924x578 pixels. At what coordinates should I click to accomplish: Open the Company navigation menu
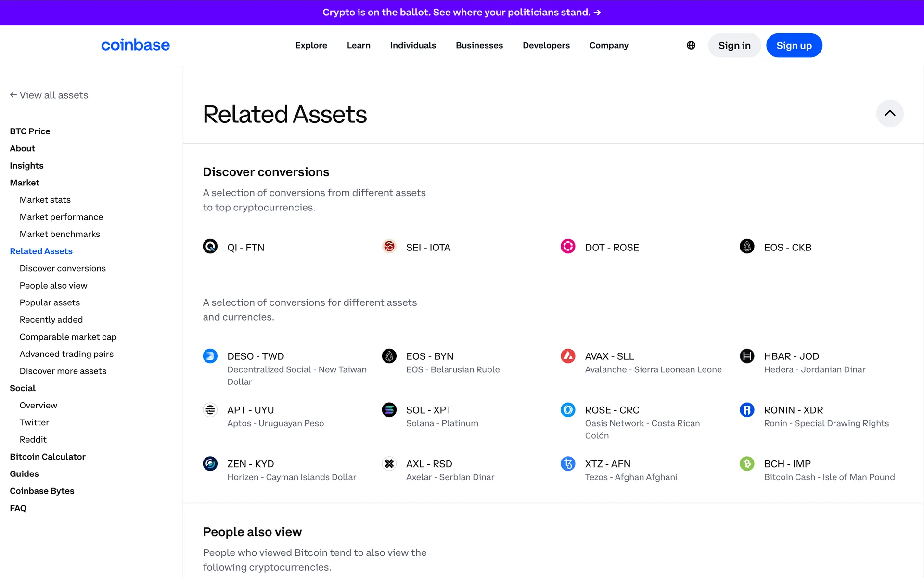[x=608, y=45]
